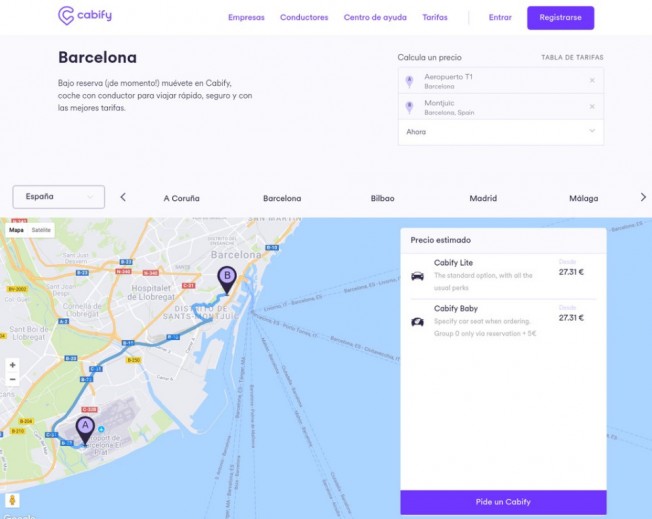This screenshot has width=652, height=519.
Task: Clear the Montjuïc destination
Action: [x=592, y=106]
